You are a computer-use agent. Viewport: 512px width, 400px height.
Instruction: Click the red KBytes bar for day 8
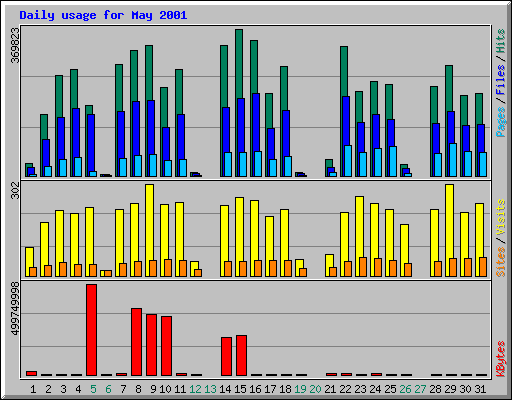[x=136, y=342]
